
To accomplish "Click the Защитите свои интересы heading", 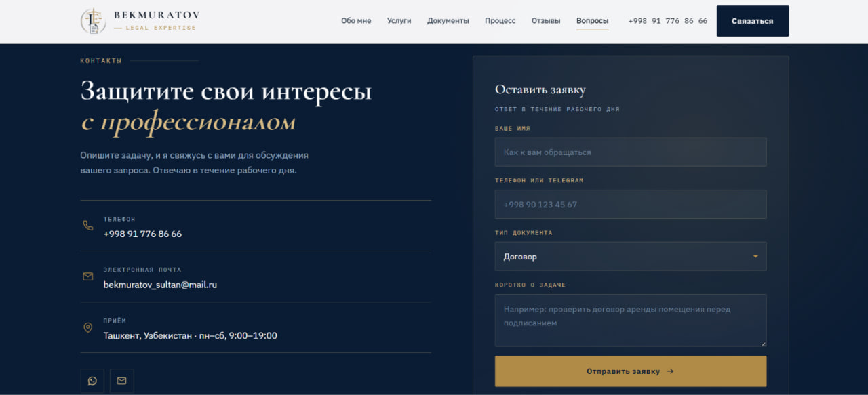I will pyautogui.click(x=226, y=91).
